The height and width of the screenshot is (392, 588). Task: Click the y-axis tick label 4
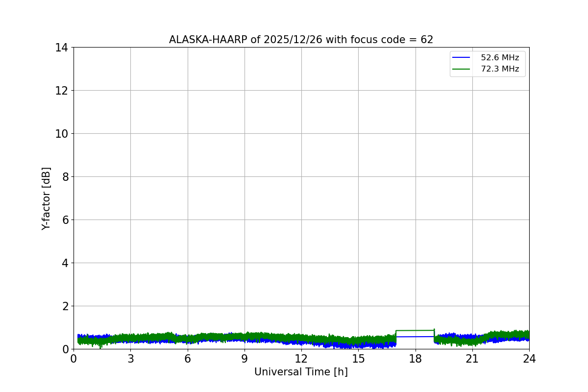click(65, 263)
